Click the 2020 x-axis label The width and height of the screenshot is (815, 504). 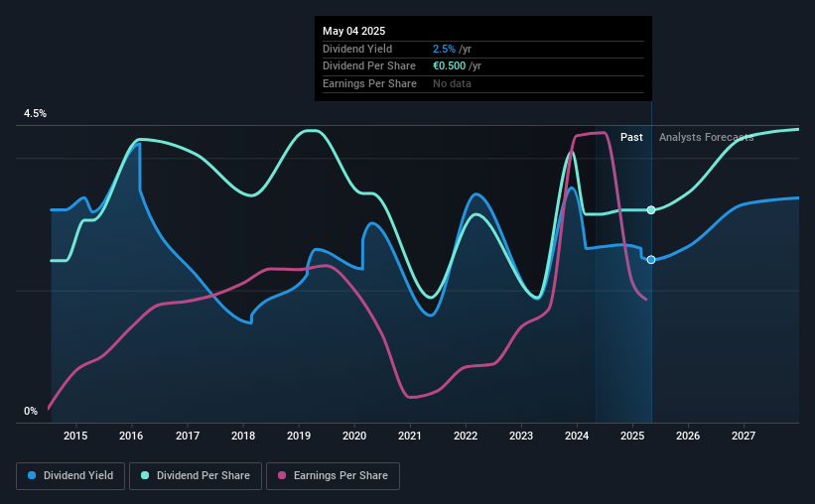pyautogui.click(x=354, y=436)
